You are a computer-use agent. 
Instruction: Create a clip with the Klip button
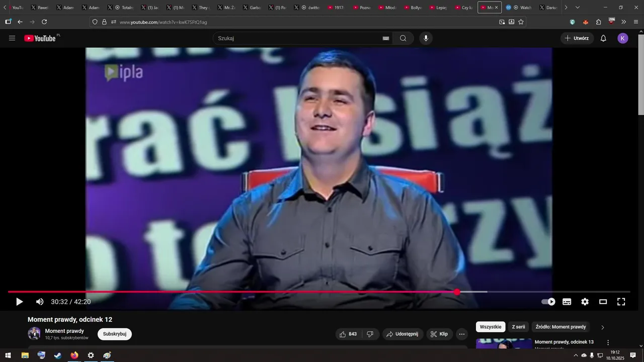coord(439,334)
